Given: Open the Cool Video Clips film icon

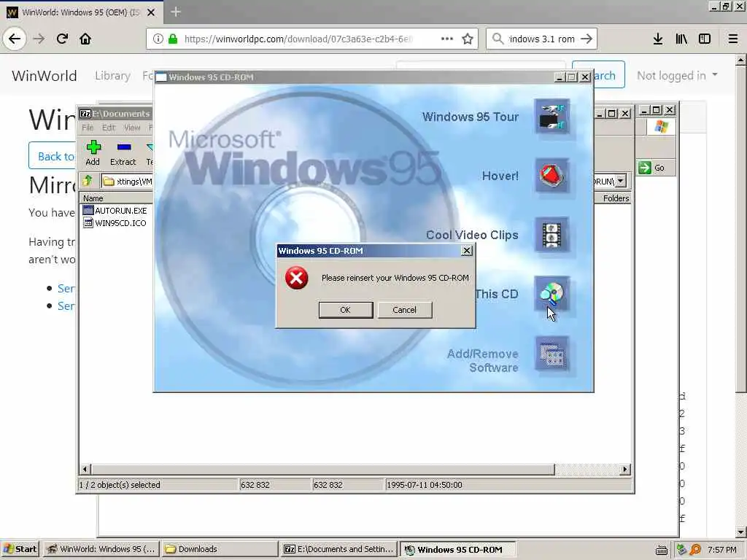Looking at the screenshot, I should [551, 235].
